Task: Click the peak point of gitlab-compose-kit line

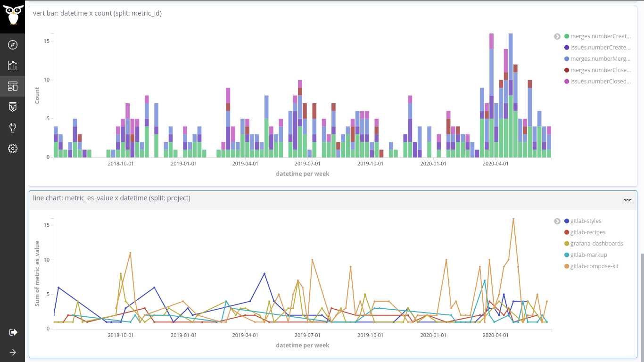Action: click(x=513, y=219)
